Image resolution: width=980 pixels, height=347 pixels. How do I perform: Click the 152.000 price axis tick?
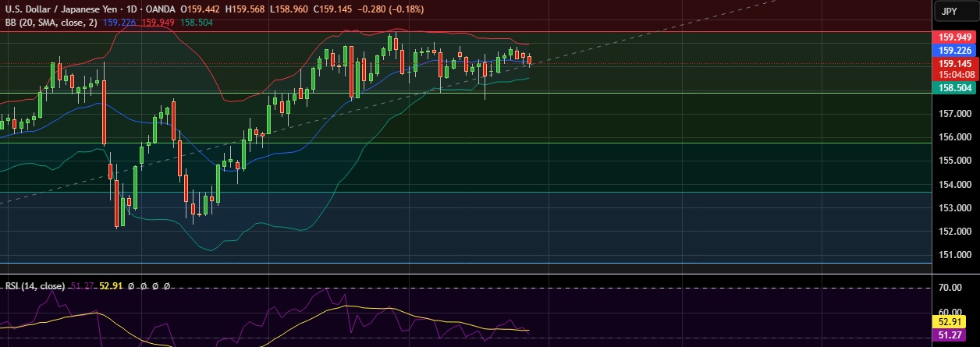[955, 232]
